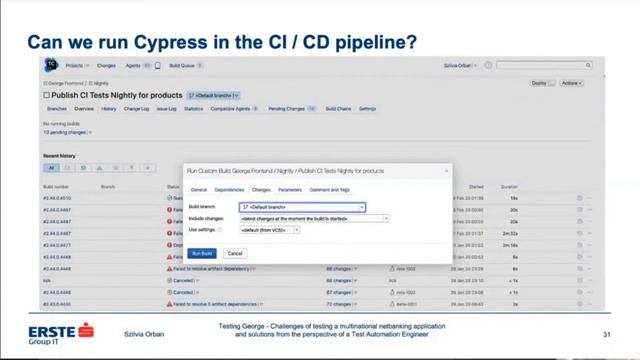Open the Szilvia Orban user menu
Image resolution: width=640 pixels, height=360 pixels.
click(x=460, y=66)
